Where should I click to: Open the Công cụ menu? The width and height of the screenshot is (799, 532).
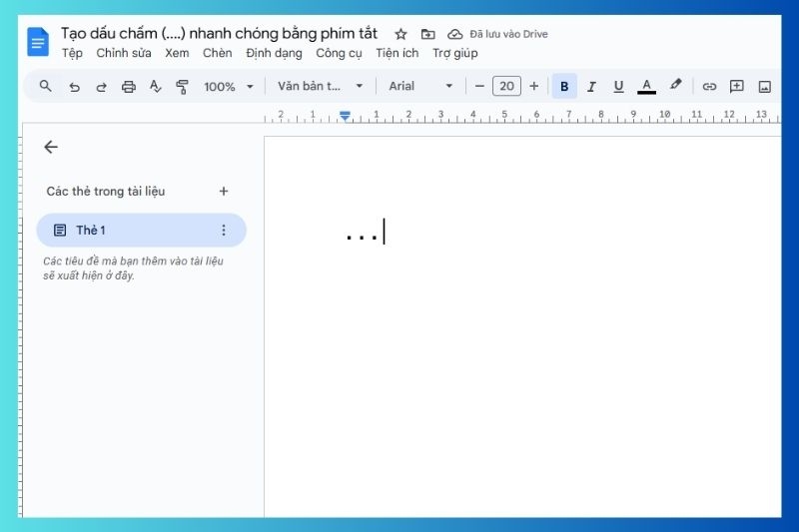coord(339,54)
